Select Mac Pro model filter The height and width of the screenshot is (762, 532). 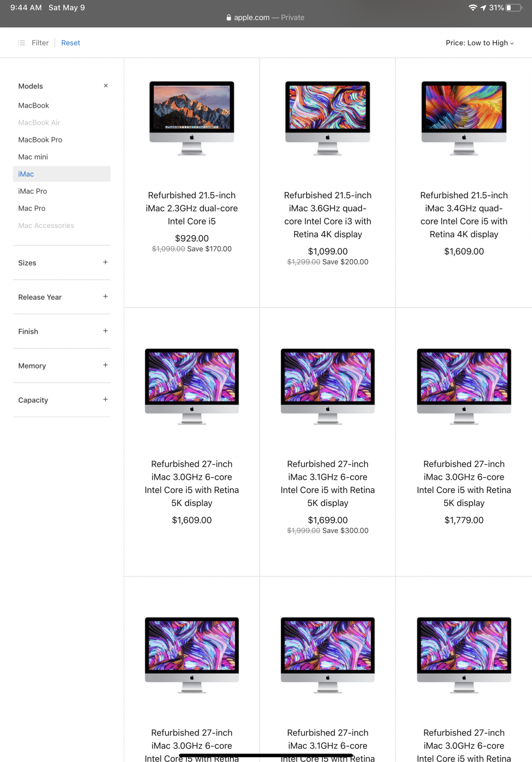click(x=32, y=208)
